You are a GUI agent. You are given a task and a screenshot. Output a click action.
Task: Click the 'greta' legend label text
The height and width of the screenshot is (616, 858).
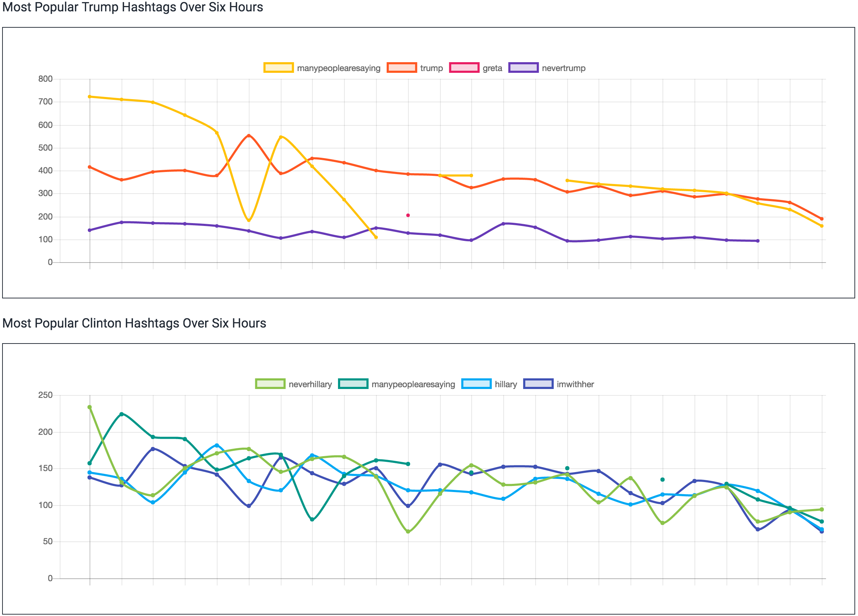point(492,68)
